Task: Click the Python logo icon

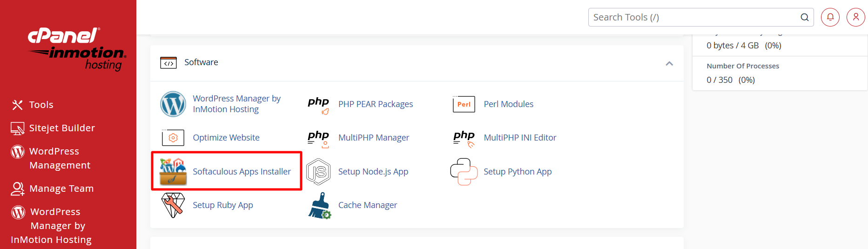Action: pyautogui.click(x=464, y=172)
